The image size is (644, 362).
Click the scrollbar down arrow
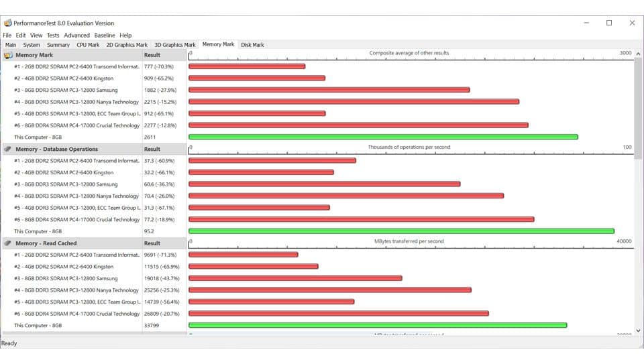click(x=638, y=330)
